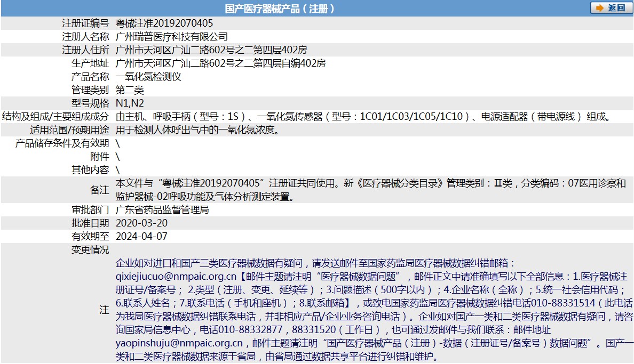The width and height of the screenshot is (634, 364).
Task: Click note line starting 询国家局信息中心
Action: tap(333, 330)
